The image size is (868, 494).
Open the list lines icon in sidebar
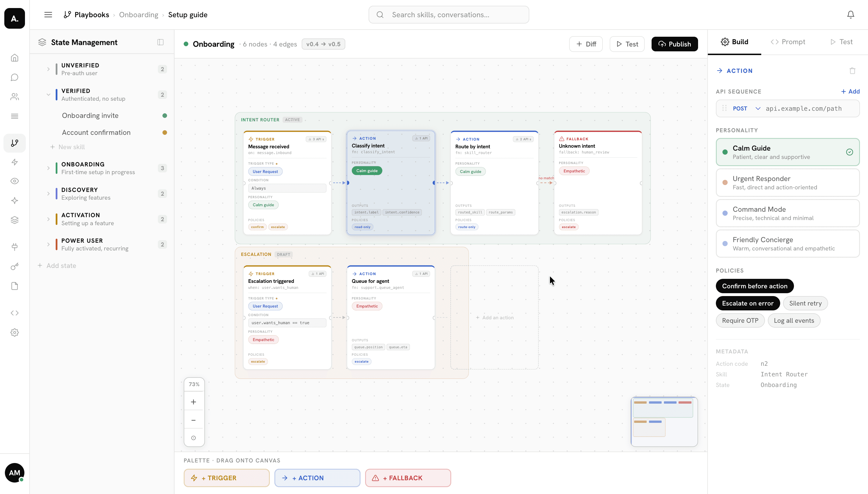[15, 116]
